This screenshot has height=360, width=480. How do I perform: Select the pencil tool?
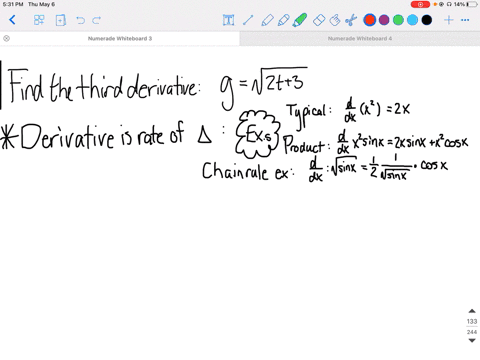(x=267, y=20)
